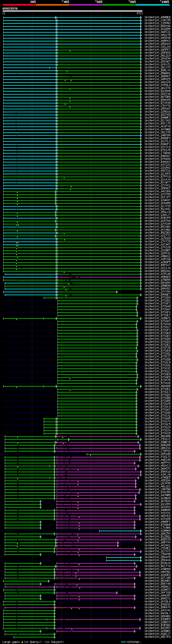Click the cyan alignment bar of A8HNE8
The image size is (172, 644).
tap(72, 17)
